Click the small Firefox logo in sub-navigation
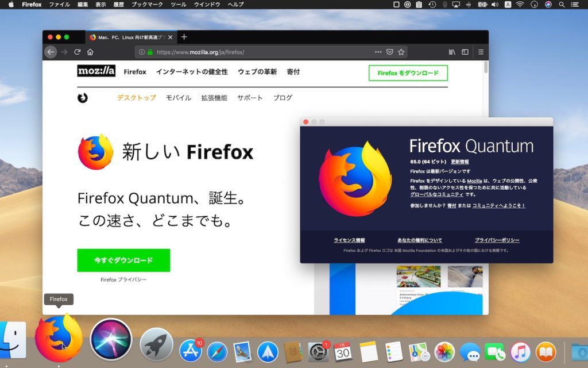This screenshot has width=588, height=368. pyautogui.click(x=83, y=98)
